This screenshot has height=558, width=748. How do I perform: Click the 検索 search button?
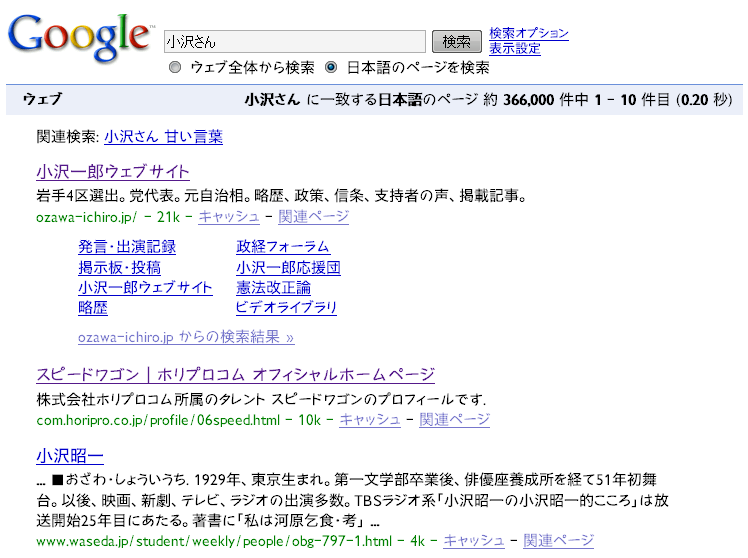(x=457, y=41)
